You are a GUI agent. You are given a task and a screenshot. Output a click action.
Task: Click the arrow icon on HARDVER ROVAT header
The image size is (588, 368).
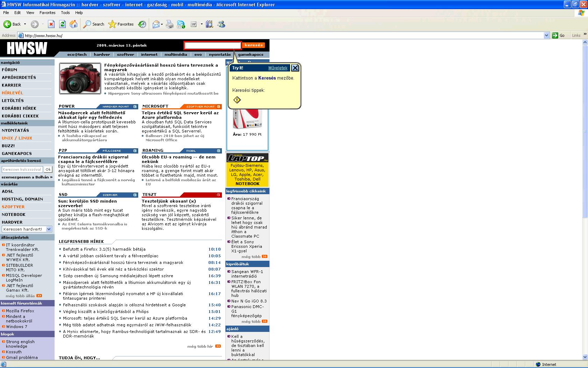[x=135, y=107]
